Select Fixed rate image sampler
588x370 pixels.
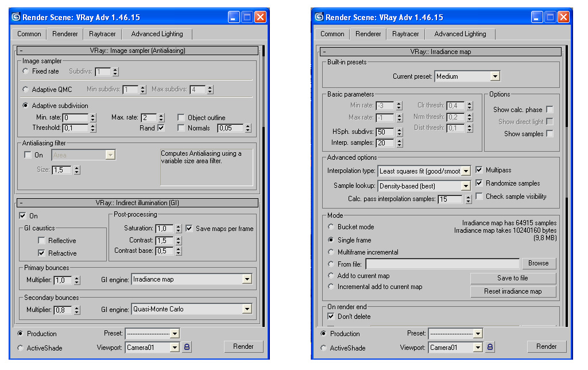25,71
